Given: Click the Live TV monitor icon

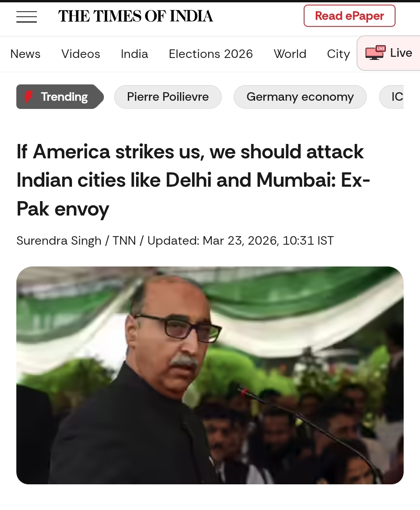Looking at the screenshot, I should click(x=375, y=53).
